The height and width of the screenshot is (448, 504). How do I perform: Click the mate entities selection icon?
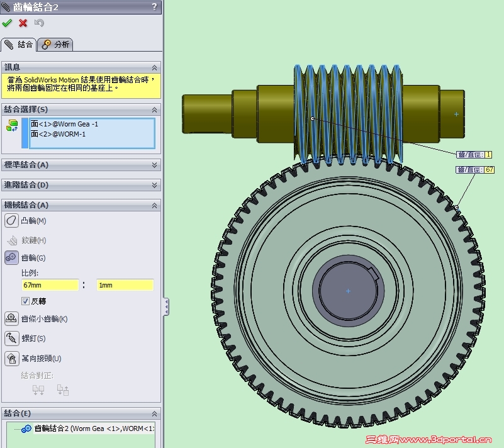point(12,126)
